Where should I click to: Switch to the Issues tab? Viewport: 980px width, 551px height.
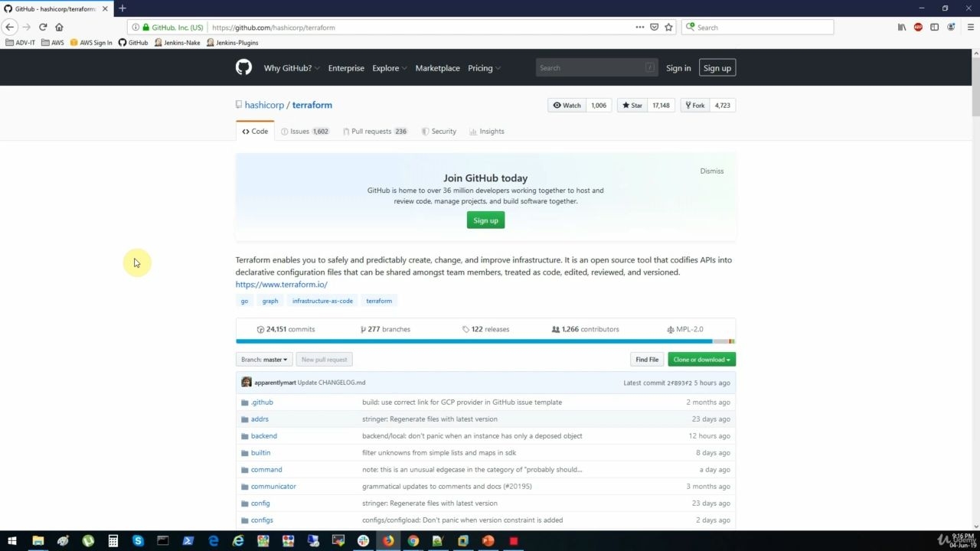[x=305, y=131]
